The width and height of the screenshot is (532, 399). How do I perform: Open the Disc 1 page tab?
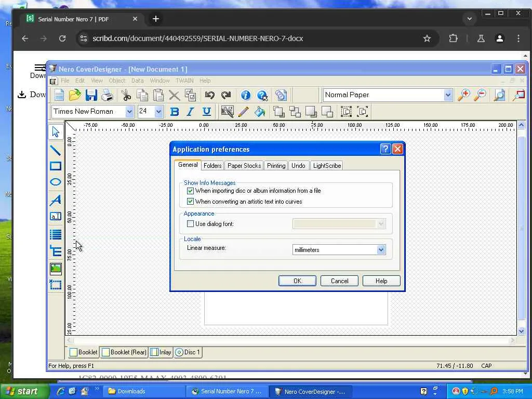tap(188, 352)
